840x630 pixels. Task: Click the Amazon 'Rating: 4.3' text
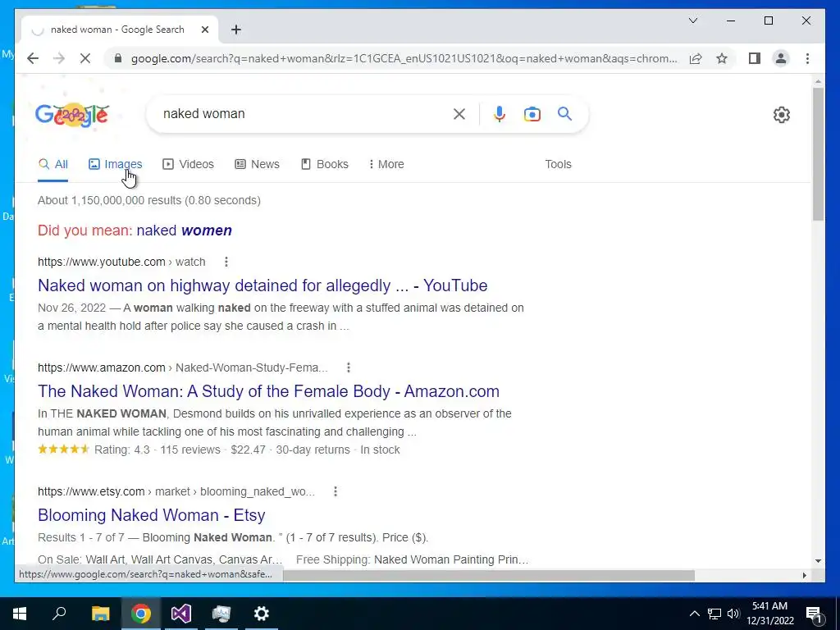pyautogui.click(x=122, y=450)
